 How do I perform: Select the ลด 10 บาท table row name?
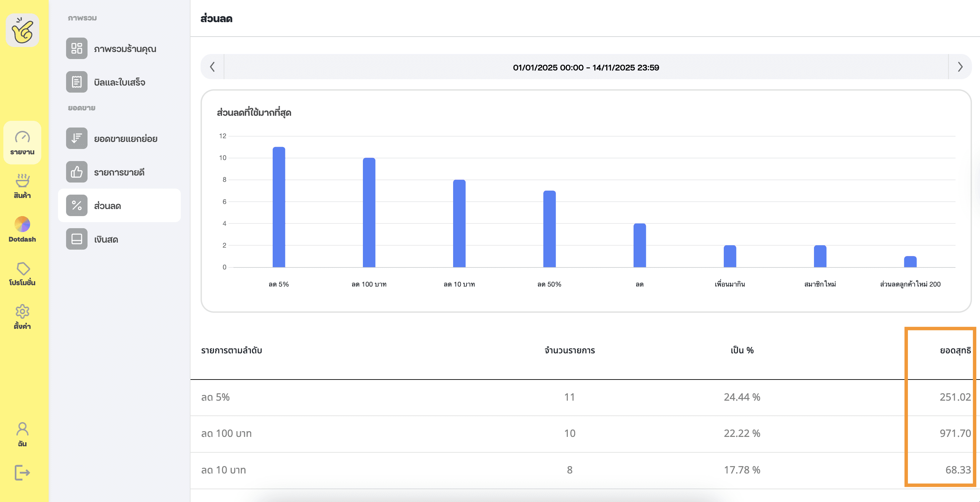pos(223,470)
